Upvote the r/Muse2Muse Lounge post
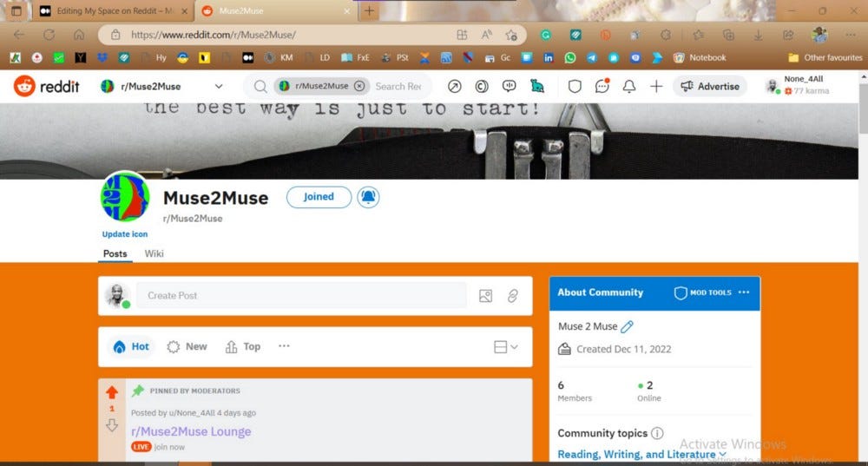The width and height of the screenshot is (868, 466). pos(112,392)
